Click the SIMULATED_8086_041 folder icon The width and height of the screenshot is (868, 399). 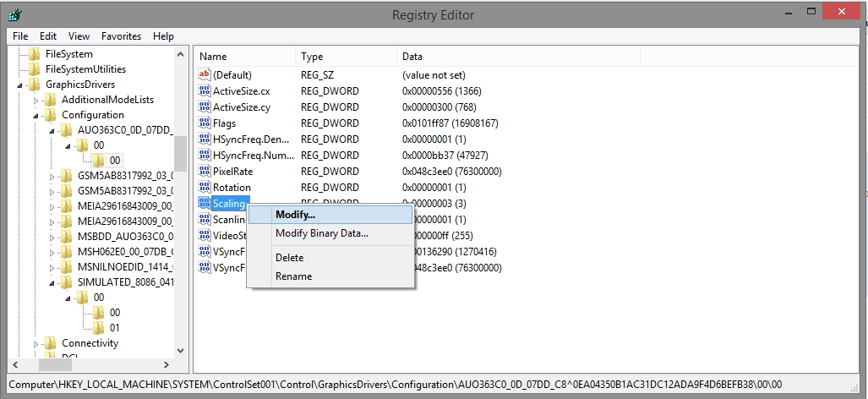tap(67, 282)
